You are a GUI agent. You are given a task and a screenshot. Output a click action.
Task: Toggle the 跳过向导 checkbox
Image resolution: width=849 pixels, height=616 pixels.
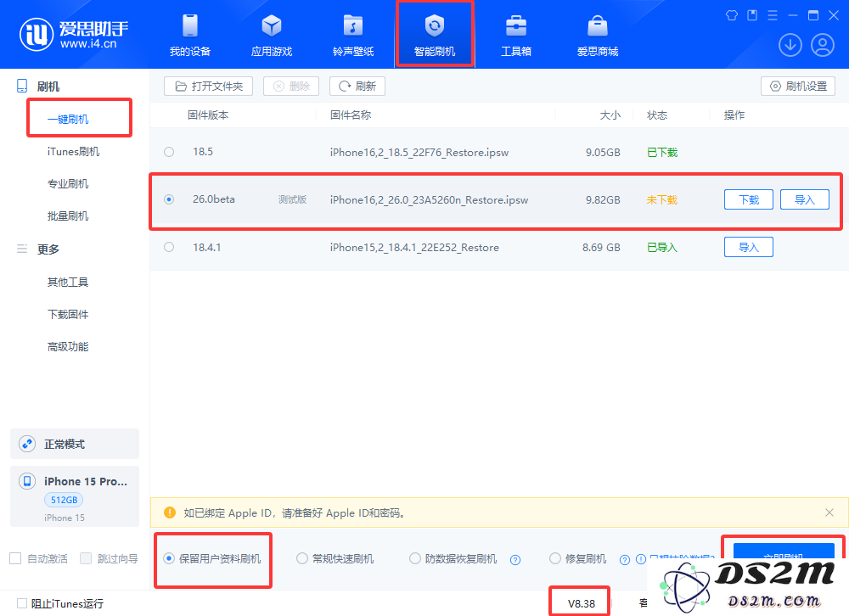pyautogui.click(x=86, y=558)
